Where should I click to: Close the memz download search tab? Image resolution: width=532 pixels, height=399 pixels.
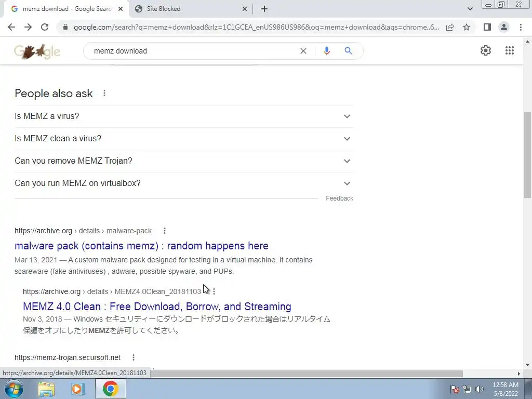pyautogui.click(x=121, y=9)
